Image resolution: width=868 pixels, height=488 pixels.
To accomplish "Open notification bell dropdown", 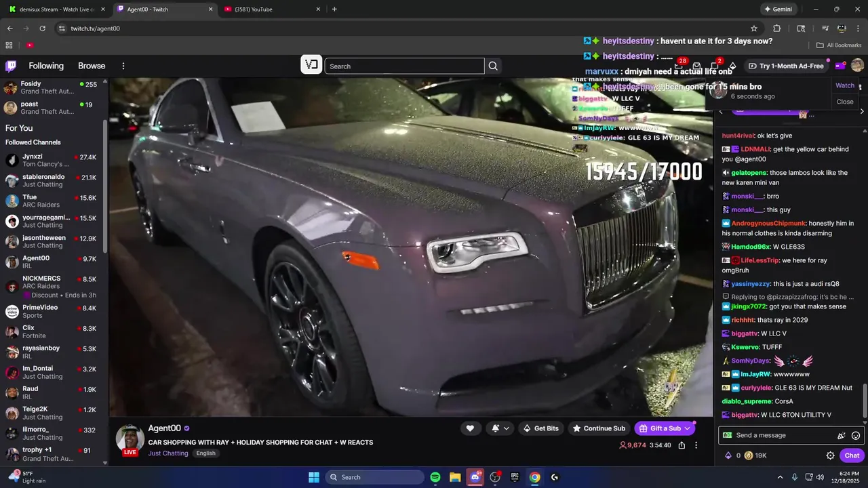I will [x=500, y=428].
